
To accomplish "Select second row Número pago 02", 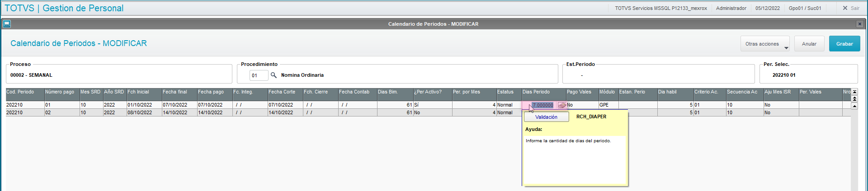I will click(61, 113).
